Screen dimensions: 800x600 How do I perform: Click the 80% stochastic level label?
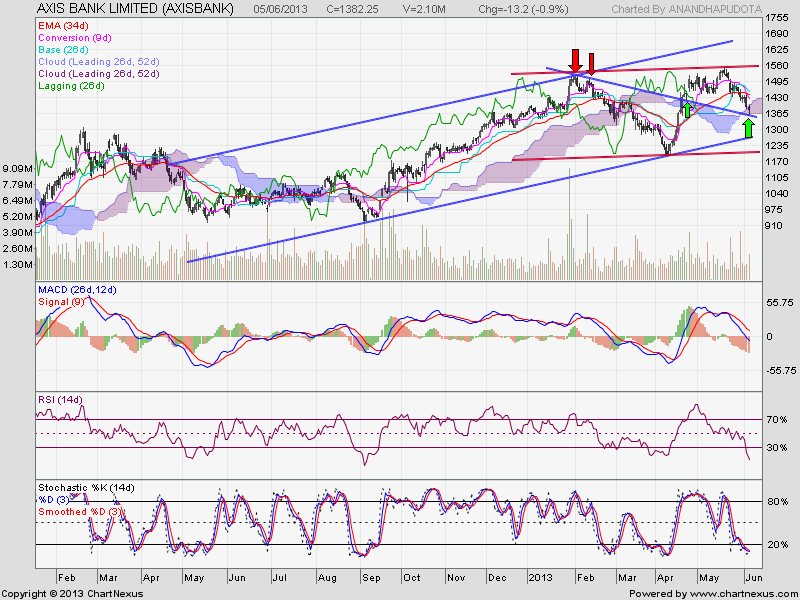pyautogui.click(x=778, y=502)
